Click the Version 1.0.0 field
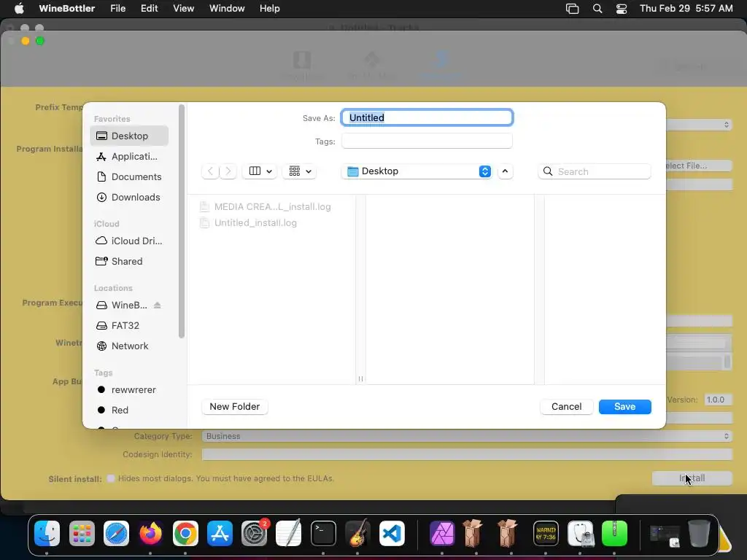Viewport: 747px width, 560px height. pyautogui.click(x=719, y=400)
